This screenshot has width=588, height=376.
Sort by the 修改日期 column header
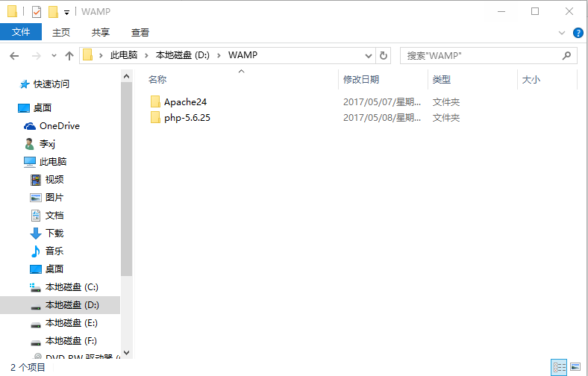click(360, 80)
